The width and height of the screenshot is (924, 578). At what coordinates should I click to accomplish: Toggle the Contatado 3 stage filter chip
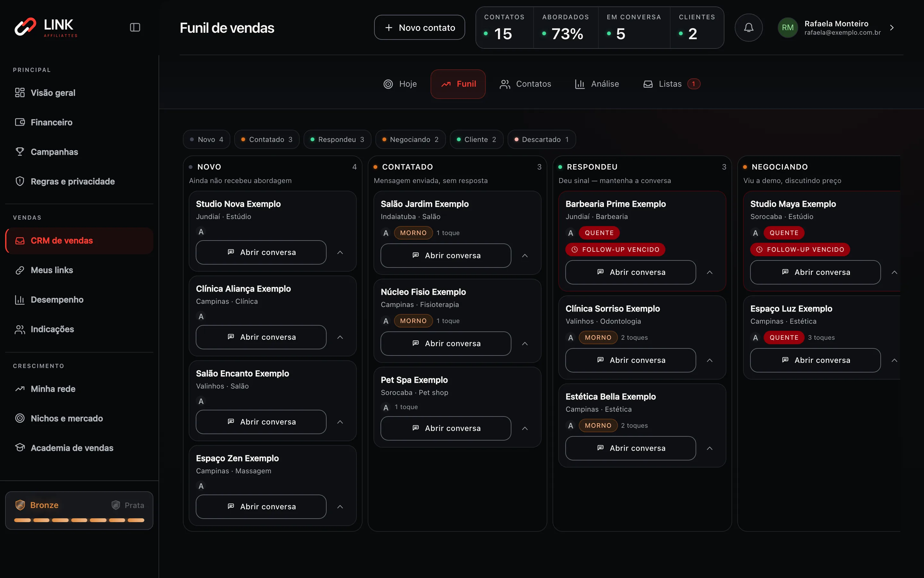(x=267, y=140)
